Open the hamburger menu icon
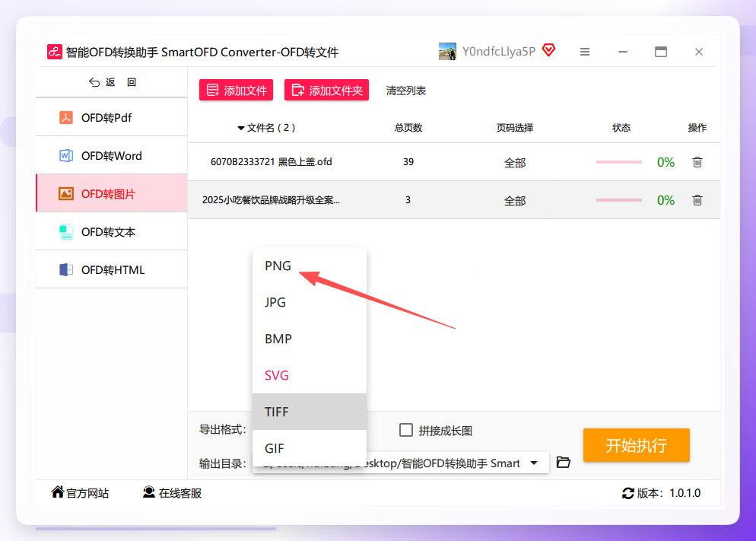The height and width of the screenshot is (541, 756). tap(585, 52)
